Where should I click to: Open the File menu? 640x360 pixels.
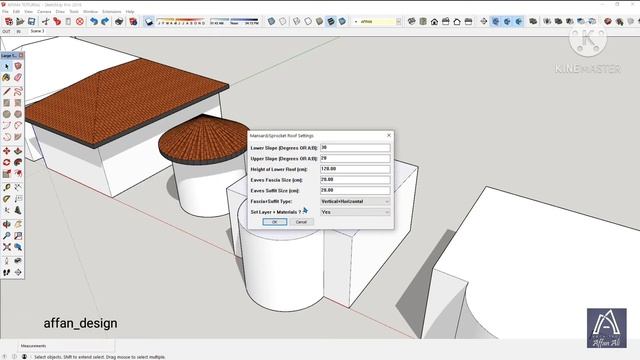[5, 11]
